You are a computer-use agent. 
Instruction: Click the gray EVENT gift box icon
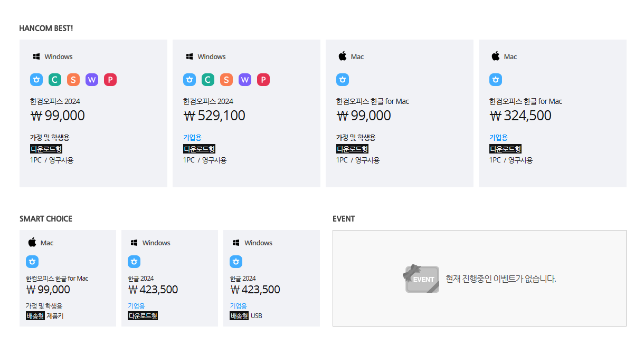(x=421, y=279)
